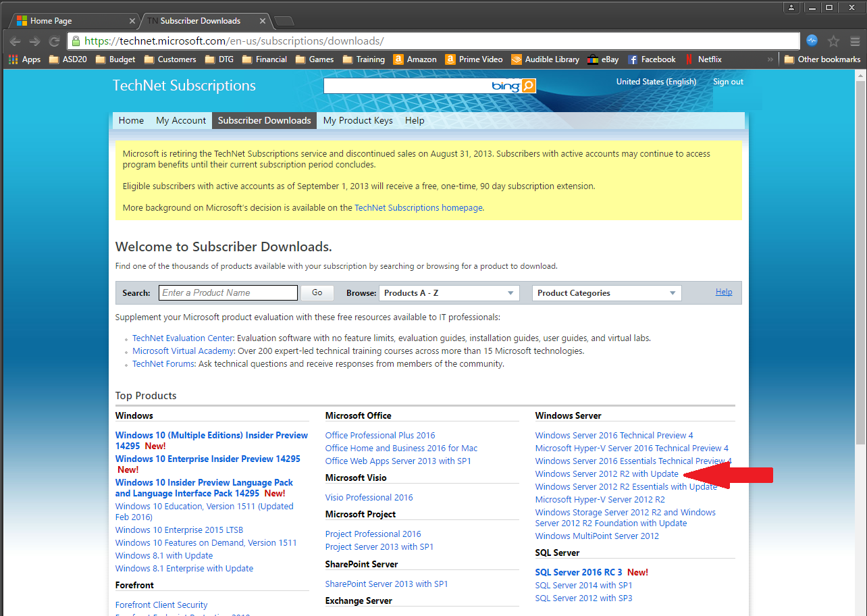Bookmark this page with the star icon
The height and width of the screenshot is (616, 867).
833,41
